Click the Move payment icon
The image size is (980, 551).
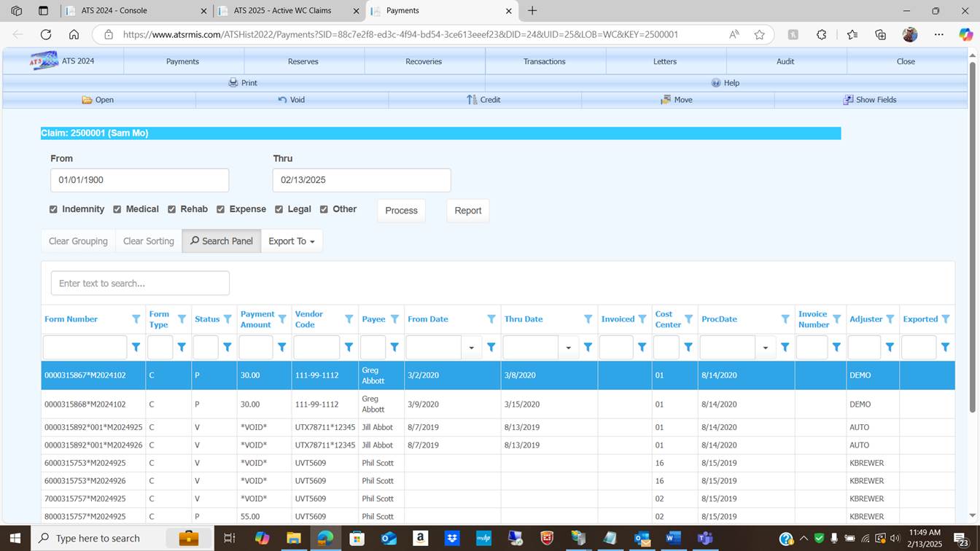pos(666,100)
